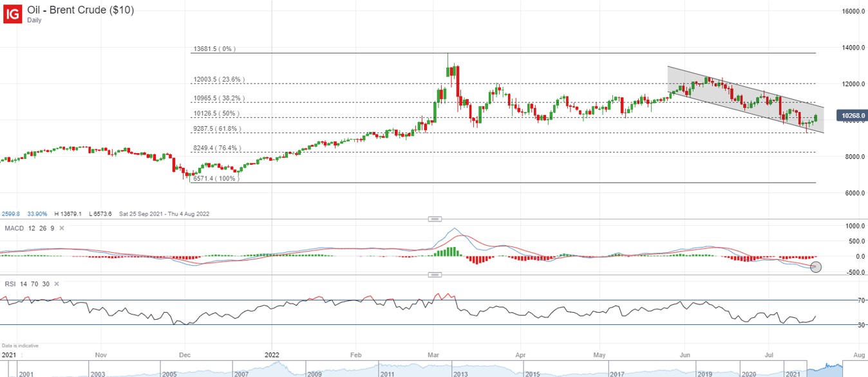Click the highlighted current range in the navigator
The height and width of the screenshot is (377, 868).
coord(826,368)
